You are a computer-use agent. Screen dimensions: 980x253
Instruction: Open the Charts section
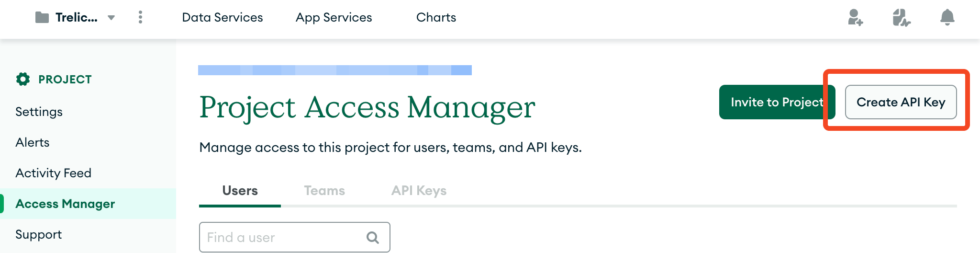(436, 17)
